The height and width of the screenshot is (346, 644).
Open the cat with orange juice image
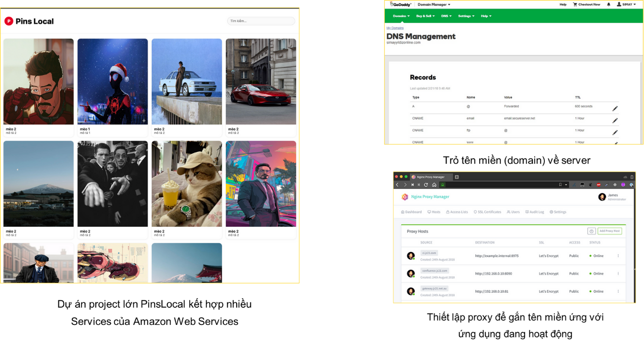pyautogui.click(x=186, y=184)
